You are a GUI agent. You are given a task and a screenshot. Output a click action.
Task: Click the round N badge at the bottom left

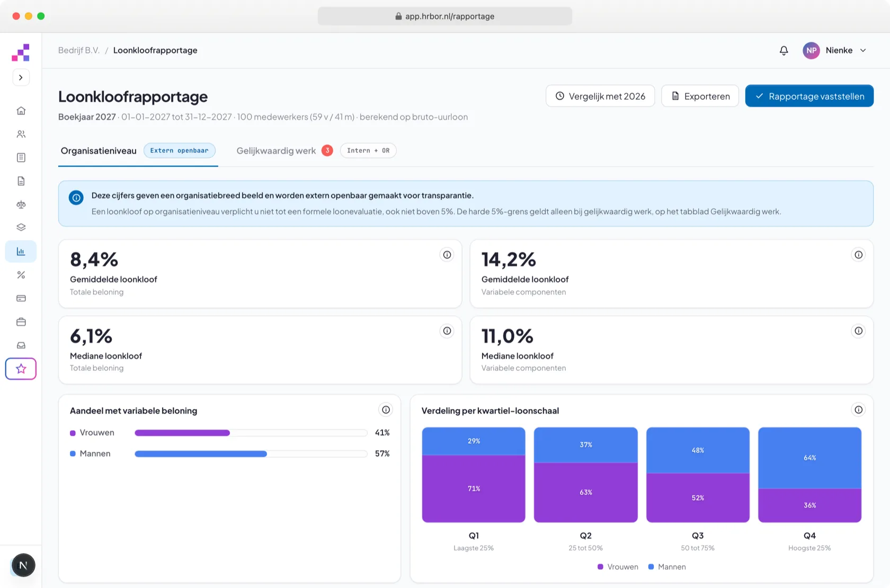(x=23, y=565)
